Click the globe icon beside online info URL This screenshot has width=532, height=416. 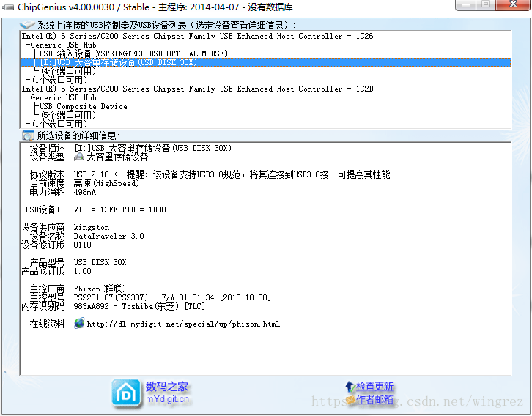(79, 323)
